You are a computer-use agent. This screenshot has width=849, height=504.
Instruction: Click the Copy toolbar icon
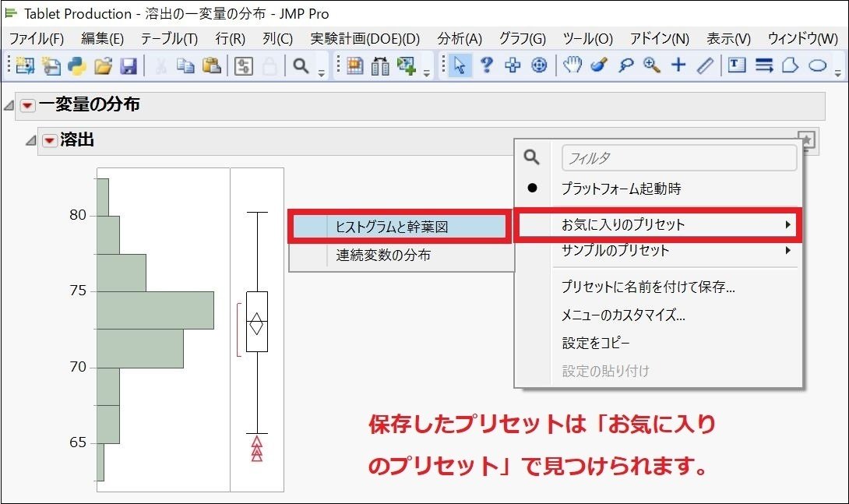pyautogui.click(x=185, y=65)
